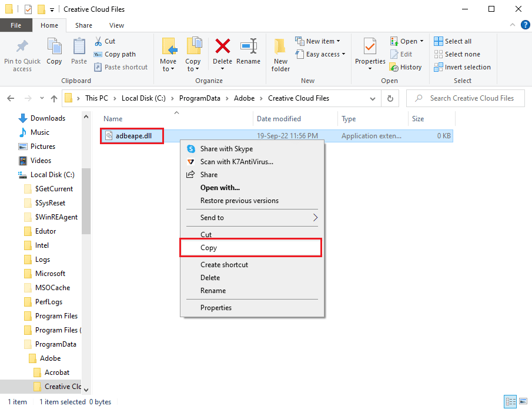Collapse the ribbon with the chevron
The width and height of the screenshot is (532, 409).
point(513,25)
